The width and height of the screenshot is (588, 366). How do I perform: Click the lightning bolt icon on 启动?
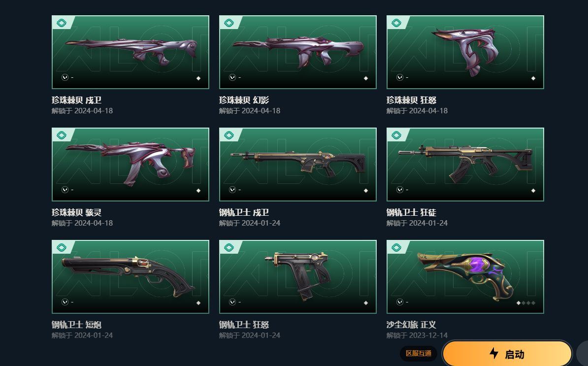494,353
